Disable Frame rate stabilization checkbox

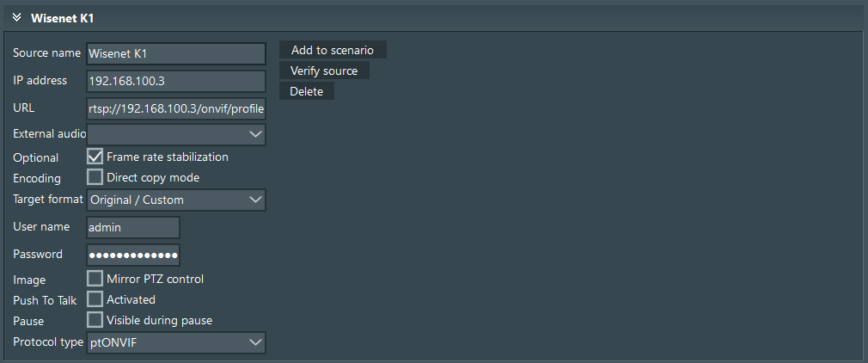coord(95,157)
